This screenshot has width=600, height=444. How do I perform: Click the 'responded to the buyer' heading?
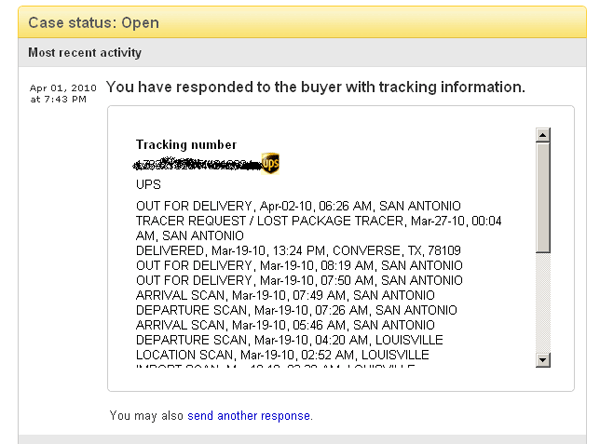click(315, 87)
